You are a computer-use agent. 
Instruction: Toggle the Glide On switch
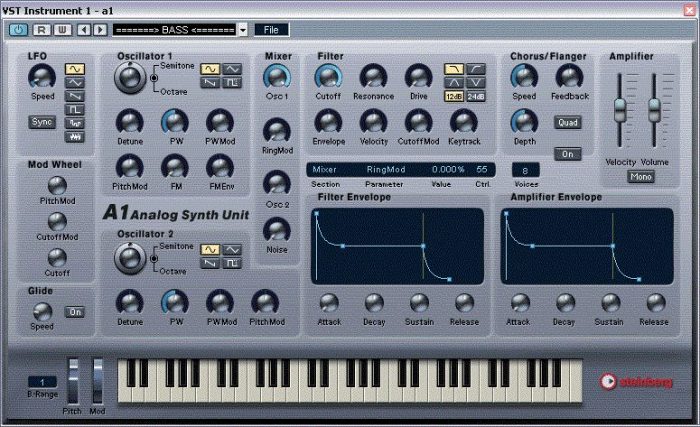[75, 312]
